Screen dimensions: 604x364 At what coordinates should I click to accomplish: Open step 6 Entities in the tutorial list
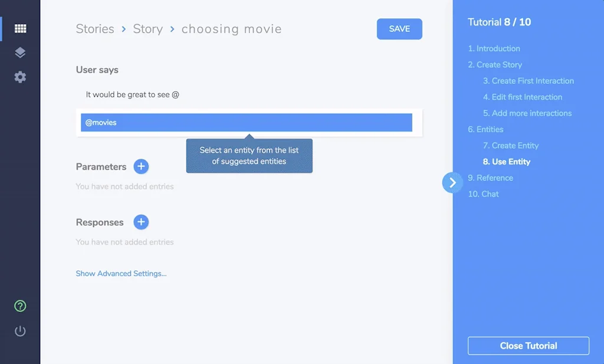coord(485,129)
